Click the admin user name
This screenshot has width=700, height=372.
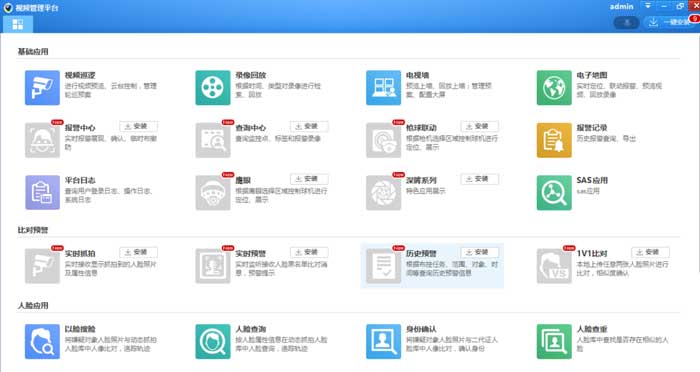(x=621, y=6)
